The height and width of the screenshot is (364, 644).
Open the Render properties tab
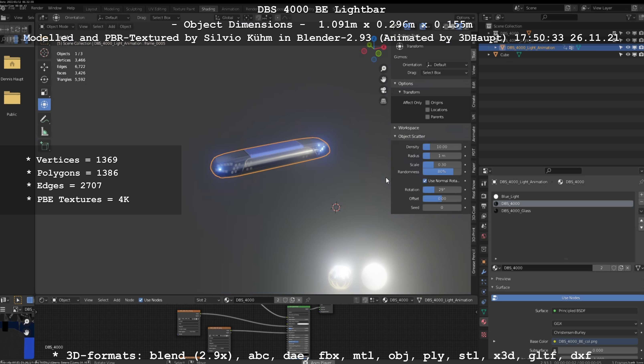coord(484,196)
